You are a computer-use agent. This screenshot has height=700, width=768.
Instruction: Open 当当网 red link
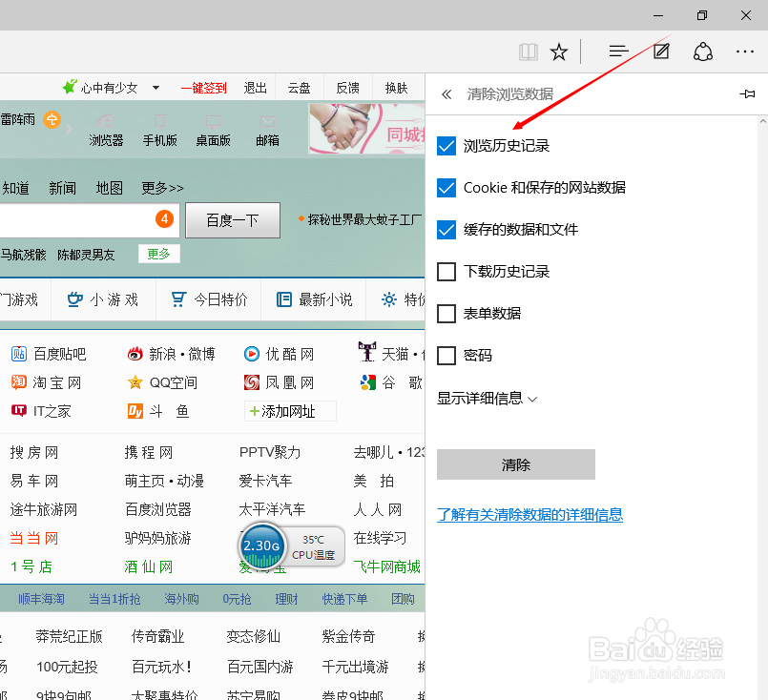pyautogui.click(x=34, y=538)
